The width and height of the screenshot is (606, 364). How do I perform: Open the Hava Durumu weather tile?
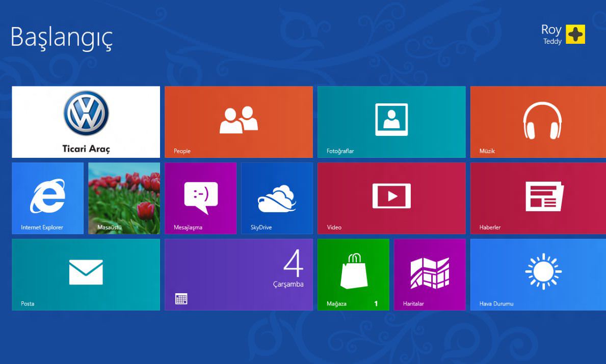[x=538, y=274]
